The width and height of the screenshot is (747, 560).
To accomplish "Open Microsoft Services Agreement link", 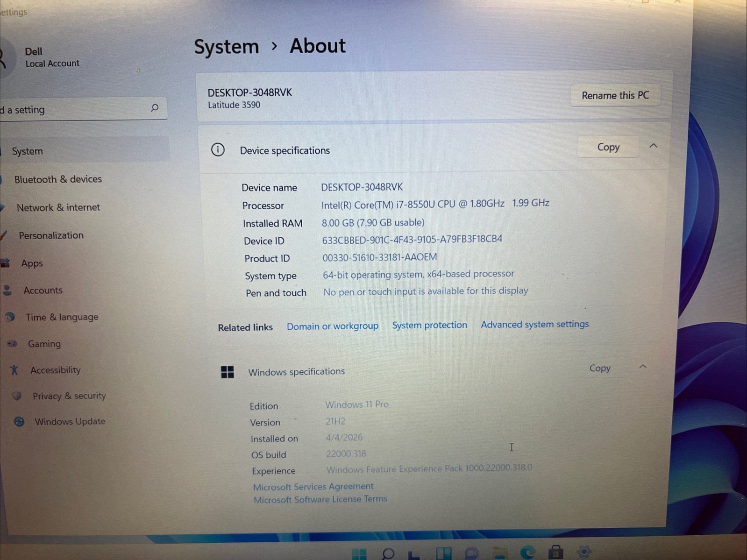I will (313, 487).
